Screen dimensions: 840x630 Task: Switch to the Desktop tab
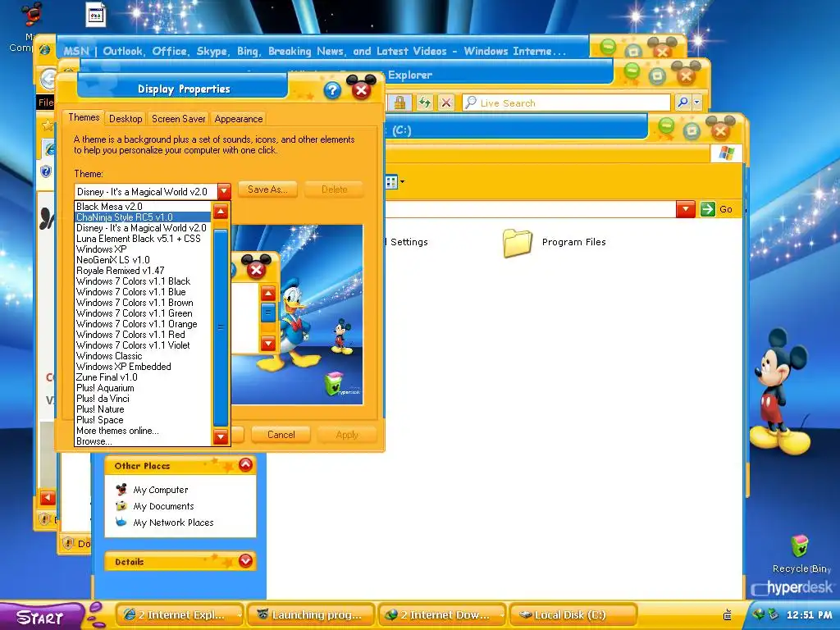pos(126,118)
